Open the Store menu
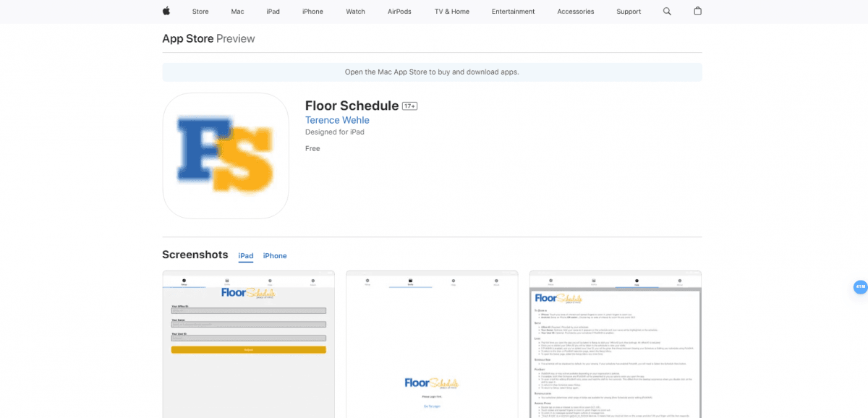 200,12
